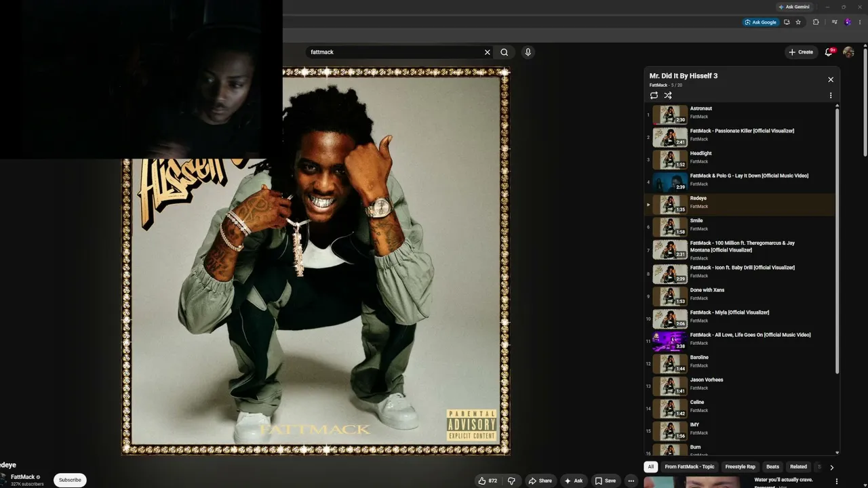Play Miyla Official Visualizer
The width and height of the screenshot is (868, 488).
740,319
